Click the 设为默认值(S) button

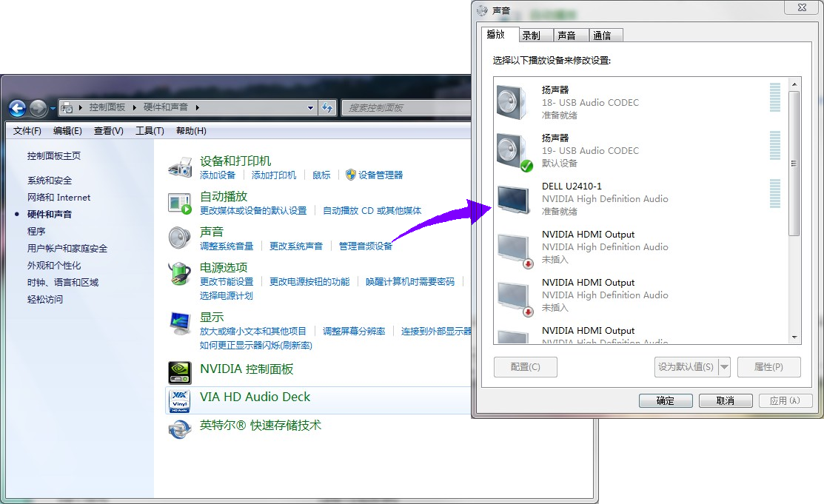coord(686,367)
